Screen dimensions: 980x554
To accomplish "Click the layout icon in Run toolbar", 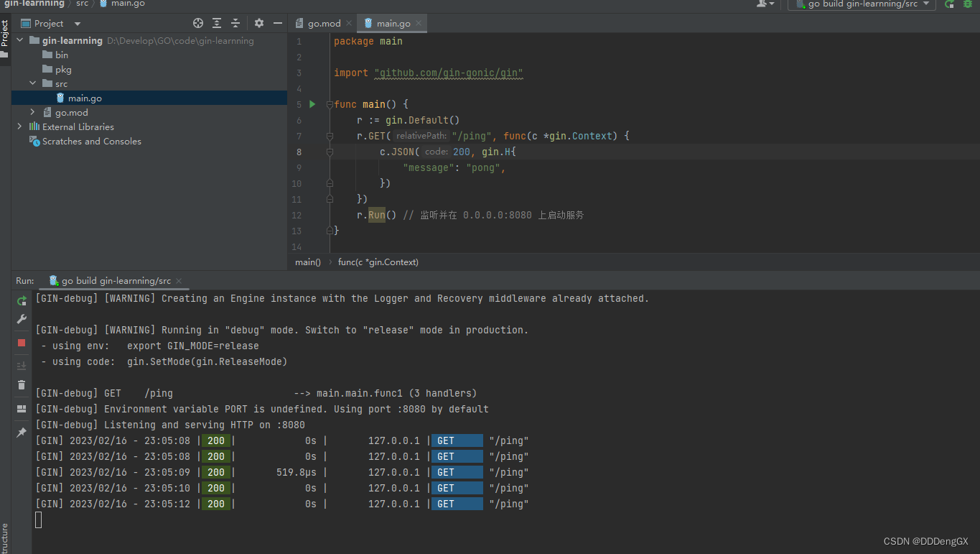I will pyautogui.click(x=22, y=409).
